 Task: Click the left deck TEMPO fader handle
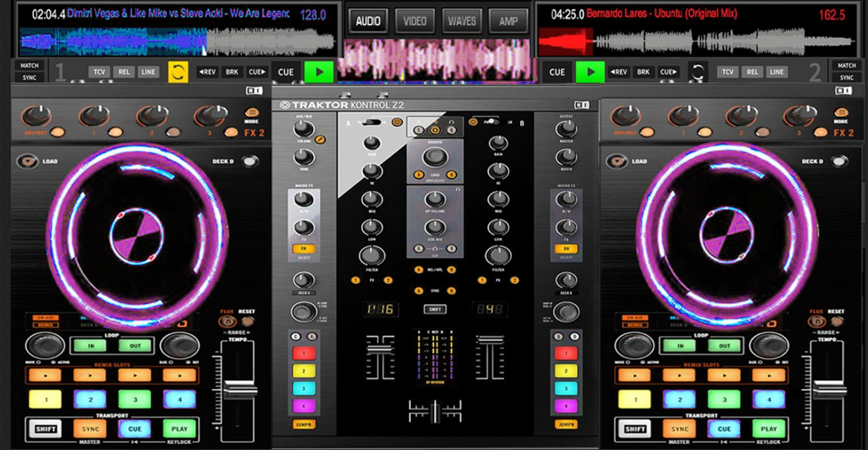click(x=240, y=390)
